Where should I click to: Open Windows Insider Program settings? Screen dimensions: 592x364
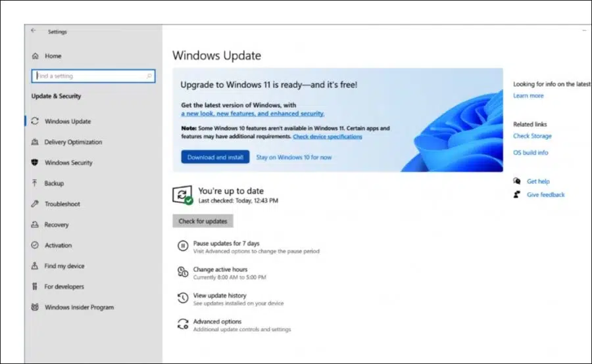[x=80, y=307]
